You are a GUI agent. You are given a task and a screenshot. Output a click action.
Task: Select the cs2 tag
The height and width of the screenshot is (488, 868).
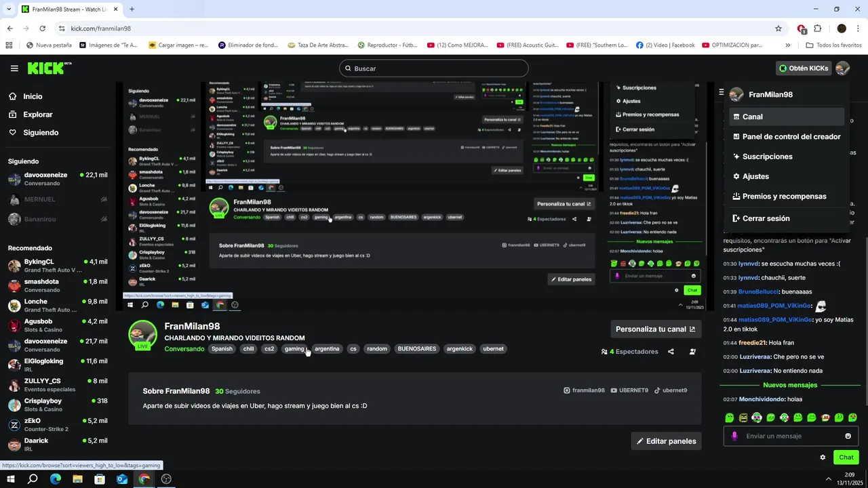pos(269,349)
